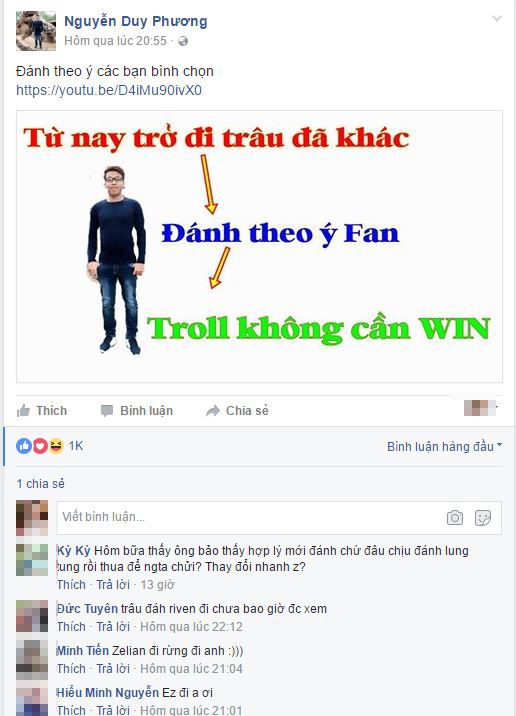This screenshot has height=716, width=516.
Task: Open the post options chevron at top right
Action: point(496,18)
